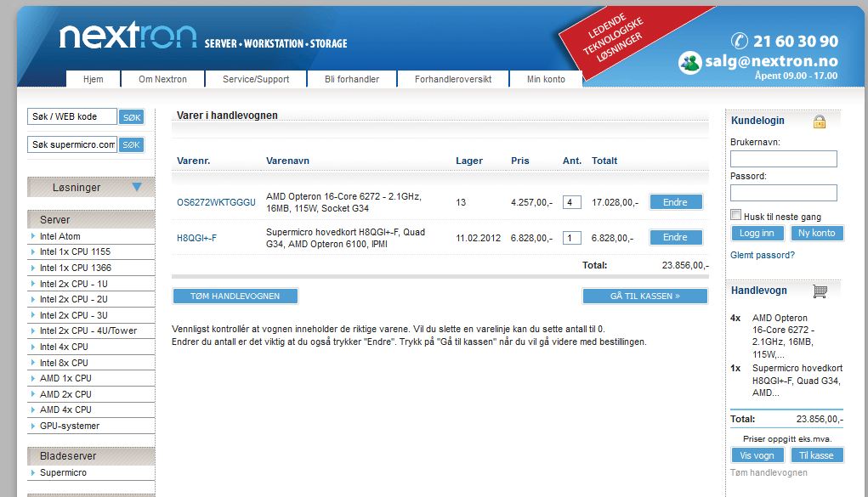Open the AMD 1x CPU category
868x497 pixels.
click(x=65, y=379)
